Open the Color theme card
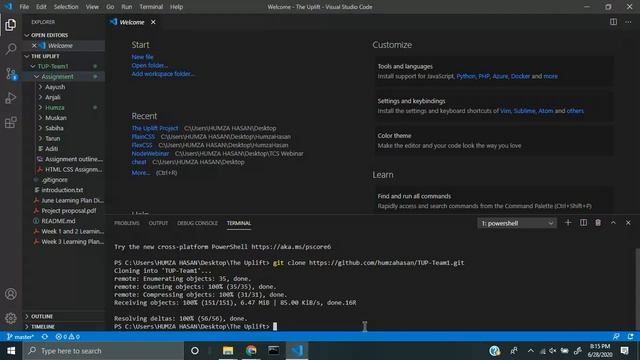Image resolution: width=640 pixels, height=360 pixels. 494,140
